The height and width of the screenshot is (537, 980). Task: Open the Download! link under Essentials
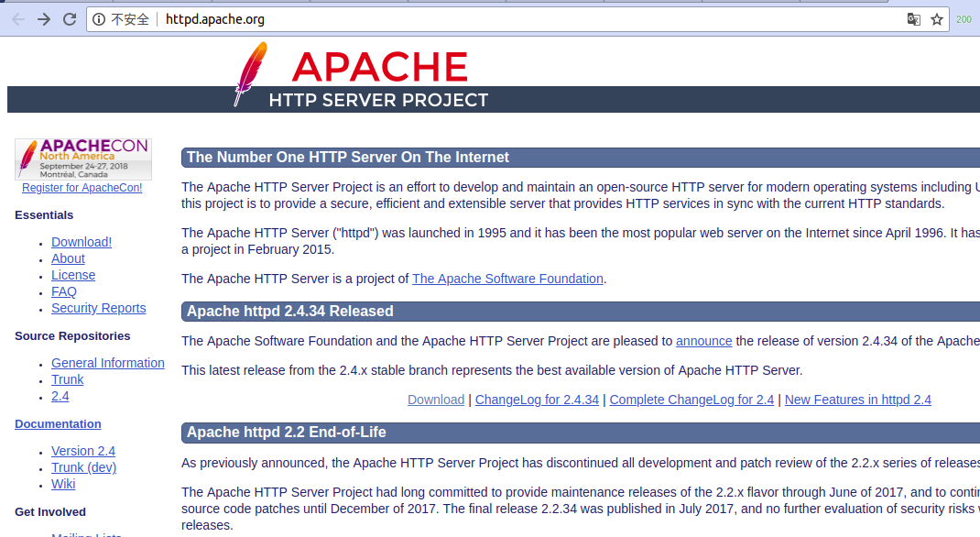(x=82, y=242)
